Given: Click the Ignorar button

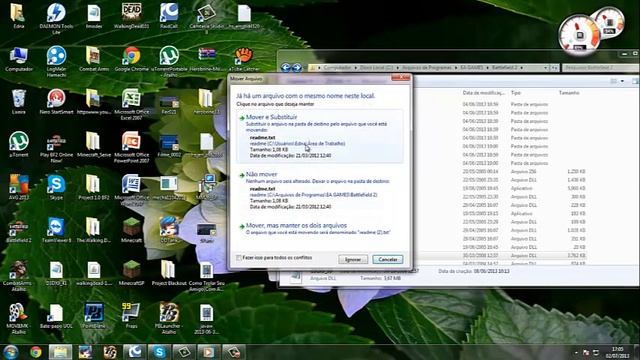Looking at the screenshot, I should 353,259.
